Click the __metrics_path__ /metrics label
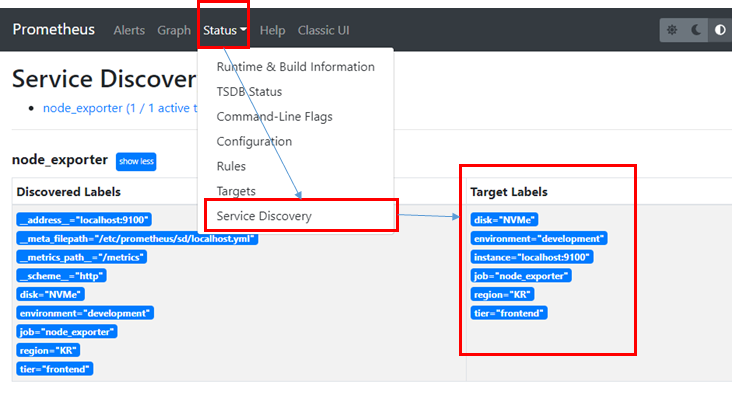The height and width of the screenshot is (401, 732). click(82, 257)
